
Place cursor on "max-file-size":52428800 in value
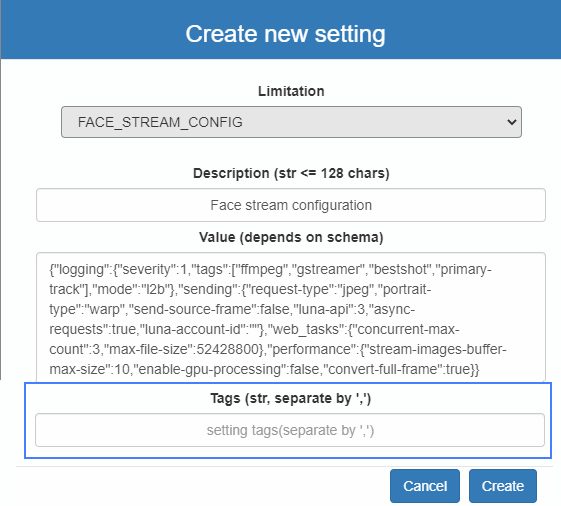point(184,349)
